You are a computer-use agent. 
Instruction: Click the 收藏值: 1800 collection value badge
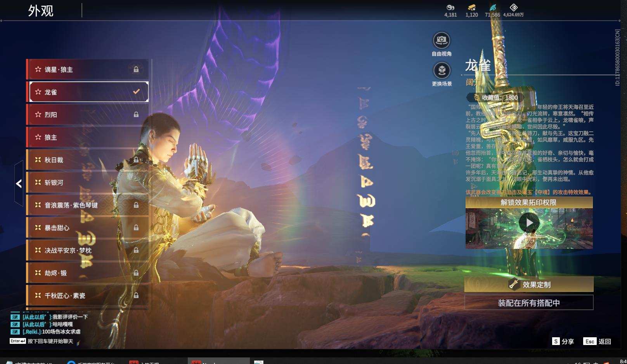(496, 98)
